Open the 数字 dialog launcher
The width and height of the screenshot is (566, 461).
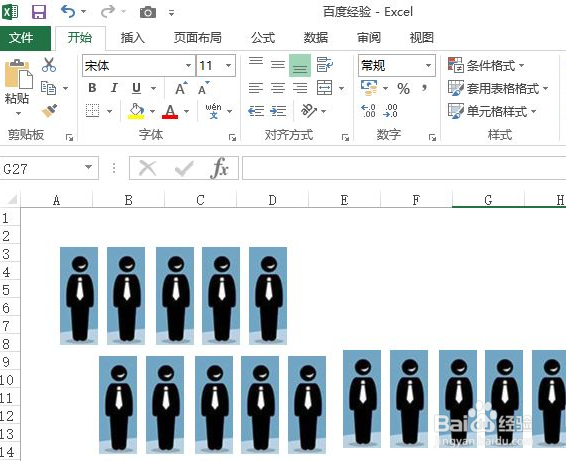(432, 137)
